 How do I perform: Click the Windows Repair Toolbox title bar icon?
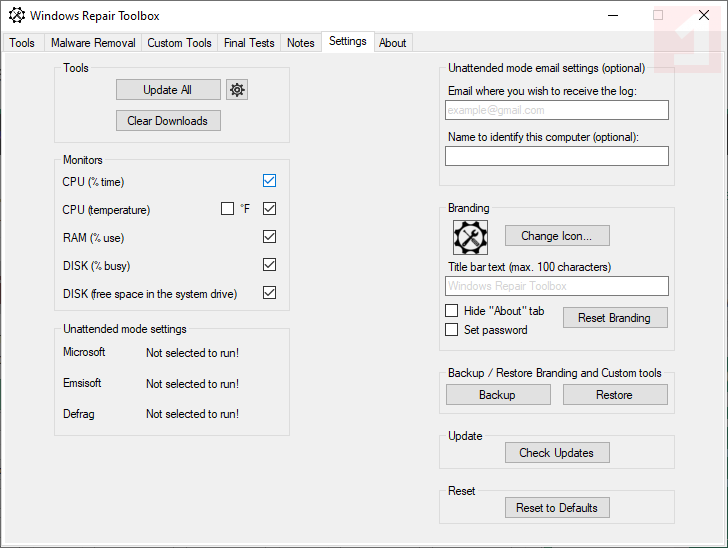[16, 16]
